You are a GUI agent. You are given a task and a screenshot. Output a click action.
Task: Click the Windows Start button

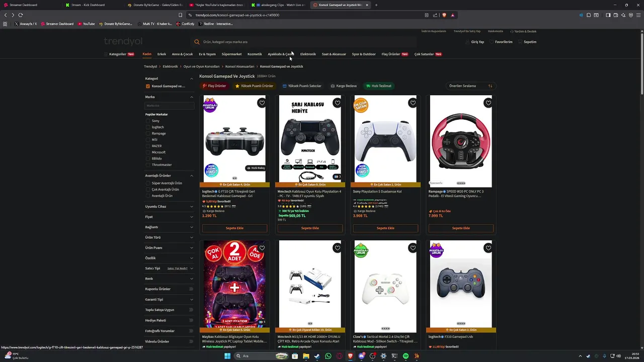coord(227,356)
